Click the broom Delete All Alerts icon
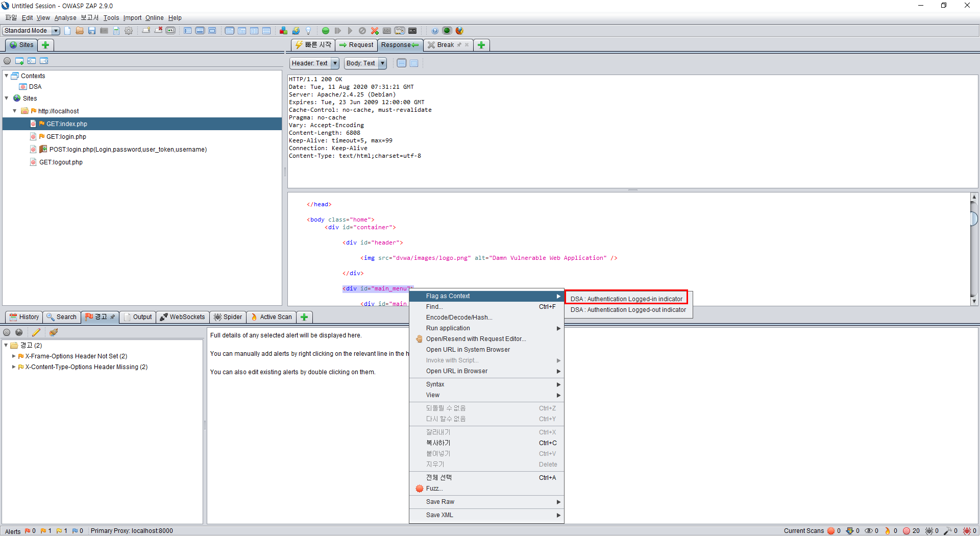This screenshot has height=536, width=980. pyautogui.click(x=54, y=332)
